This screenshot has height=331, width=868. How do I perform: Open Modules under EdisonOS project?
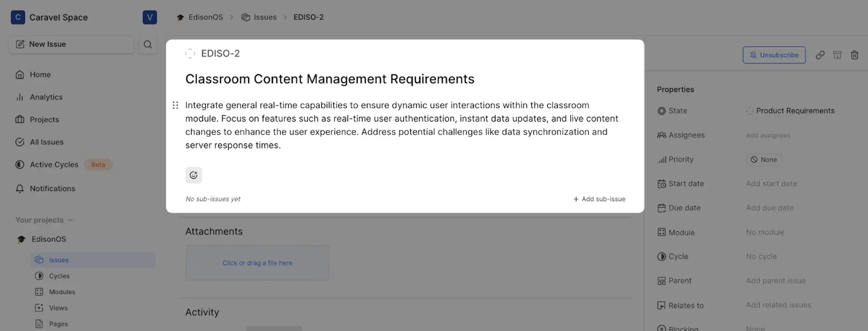tap(62, 292)
